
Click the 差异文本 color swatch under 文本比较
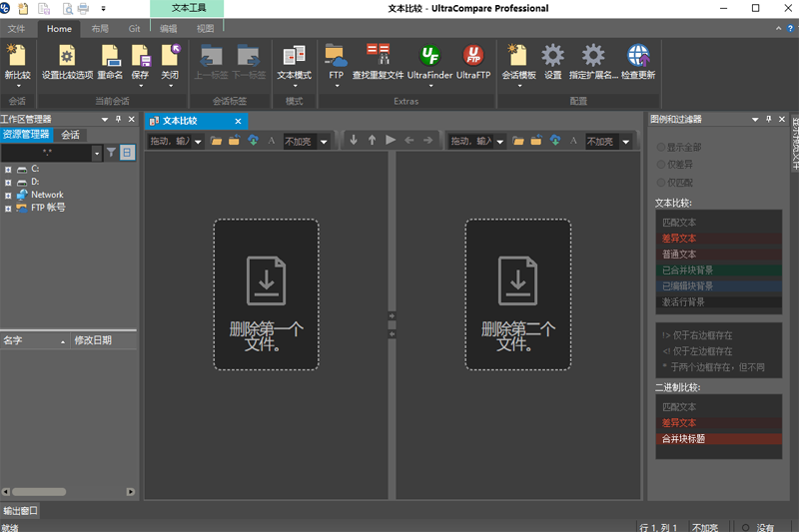point(718,239)
